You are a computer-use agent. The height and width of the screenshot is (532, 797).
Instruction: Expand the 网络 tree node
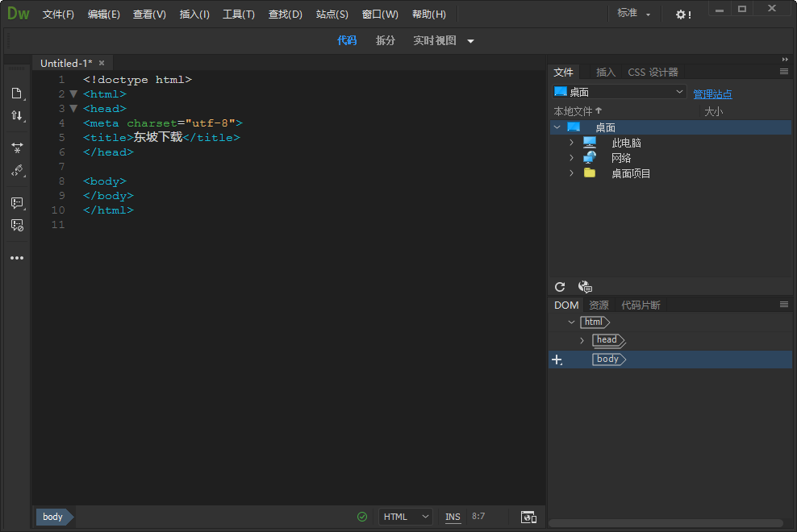[572, 157]
